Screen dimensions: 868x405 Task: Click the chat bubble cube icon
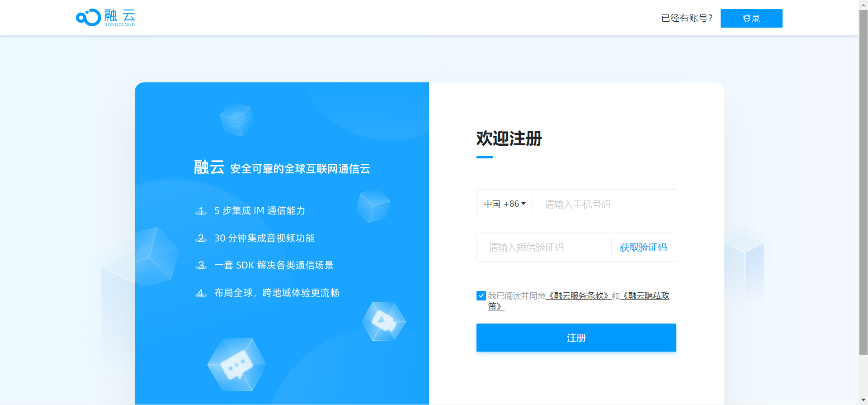click(x=236, y=364)
